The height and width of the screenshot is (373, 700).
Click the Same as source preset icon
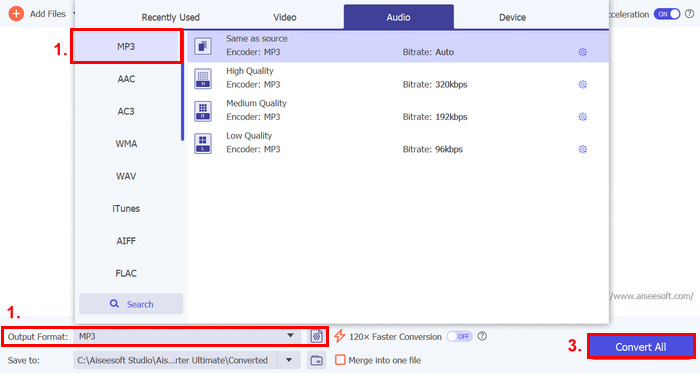tap(203, 46)
